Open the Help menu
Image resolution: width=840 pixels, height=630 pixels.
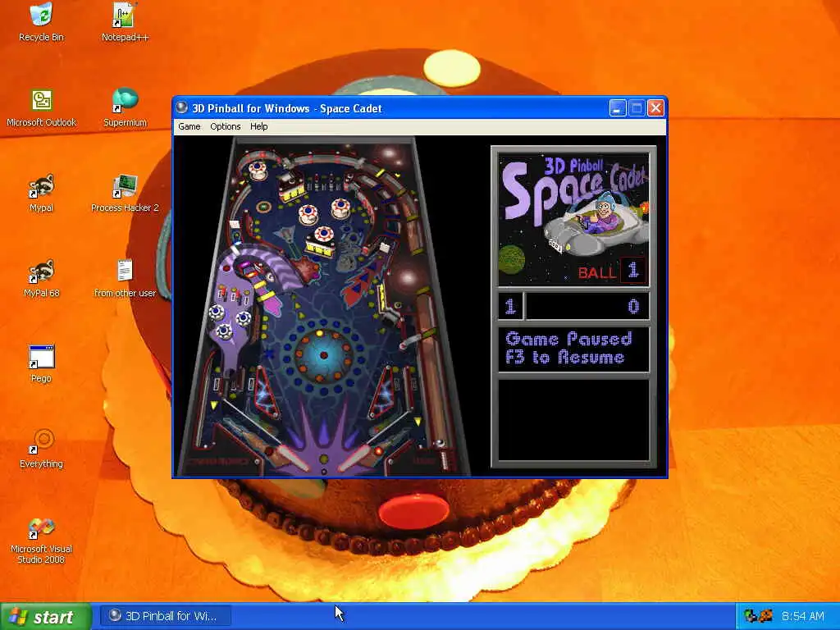[x=258, y=126]
